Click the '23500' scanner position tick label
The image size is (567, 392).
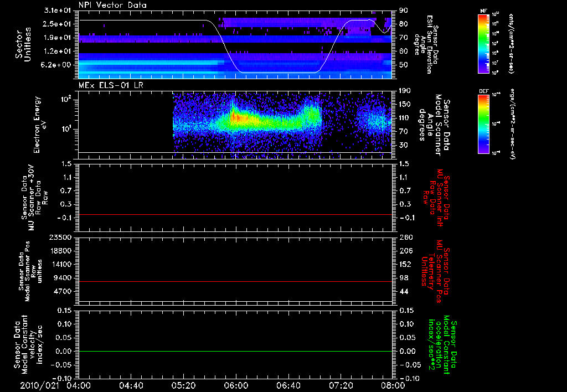click(60, 238)
